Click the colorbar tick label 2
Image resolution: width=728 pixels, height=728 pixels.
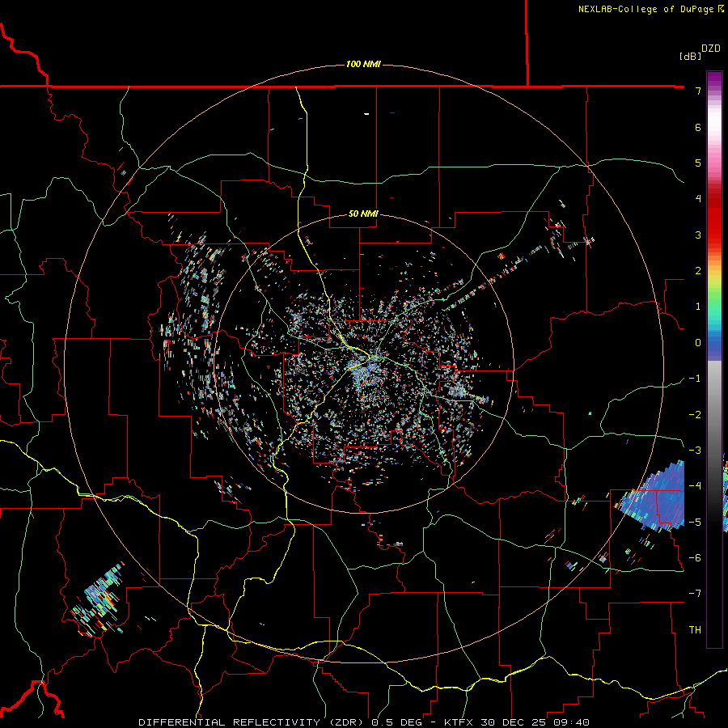(x=698, y=271)
